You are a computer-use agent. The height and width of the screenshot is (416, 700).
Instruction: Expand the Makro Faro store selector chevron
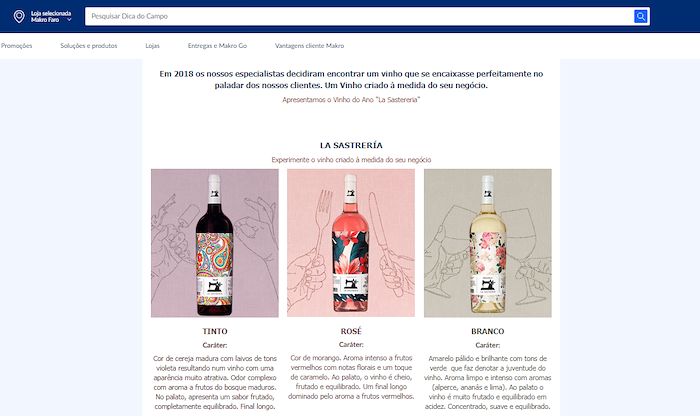coord(69,20)
